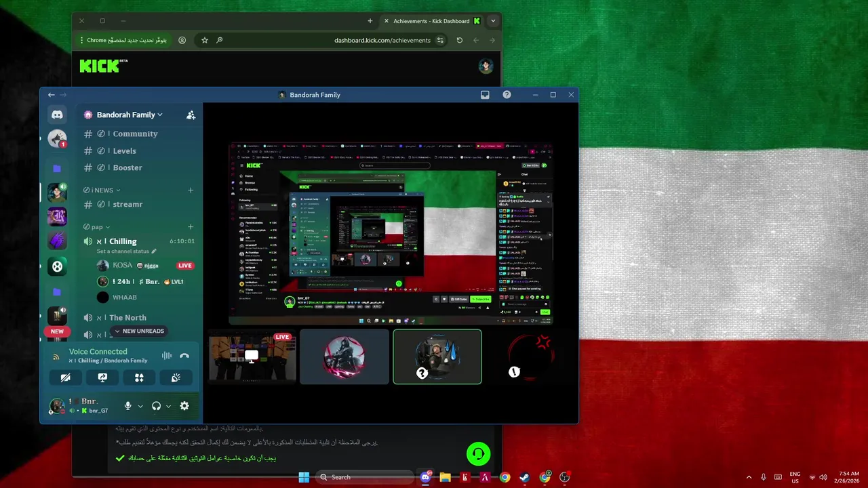Click the main shared screen stream view

click(x=391, y=234)
